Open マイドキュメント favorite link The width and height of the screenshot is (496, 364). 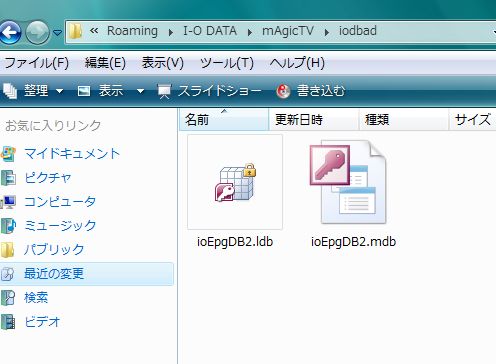(x=72, y=153)
